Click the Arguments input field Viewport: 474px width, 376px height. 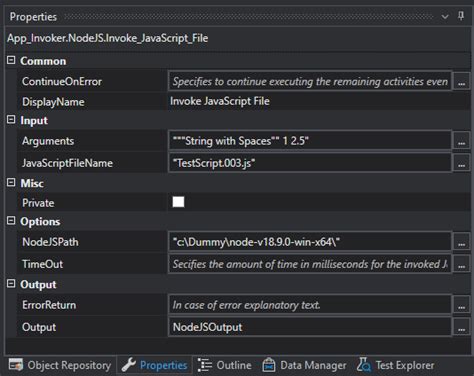point(310,141)
